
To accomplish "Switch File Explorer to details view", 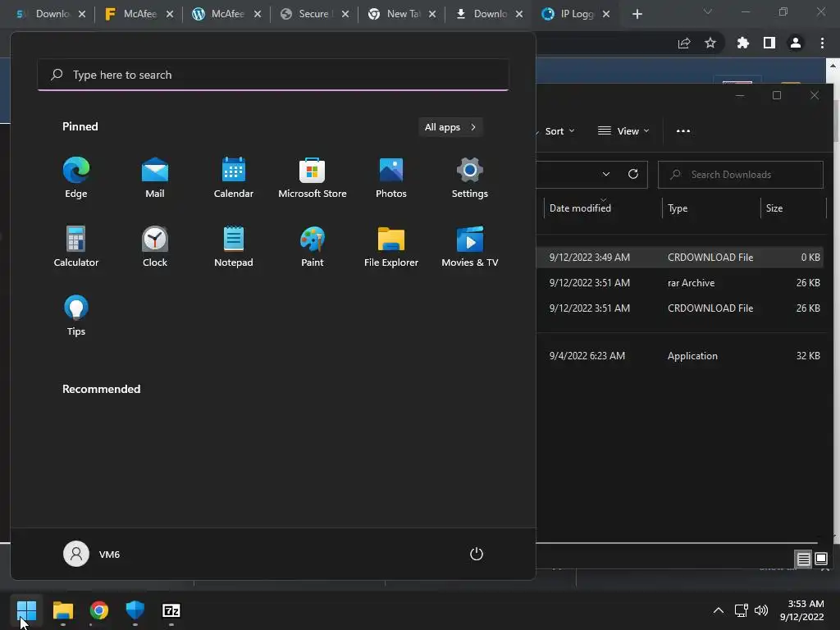I will point(804,559).
